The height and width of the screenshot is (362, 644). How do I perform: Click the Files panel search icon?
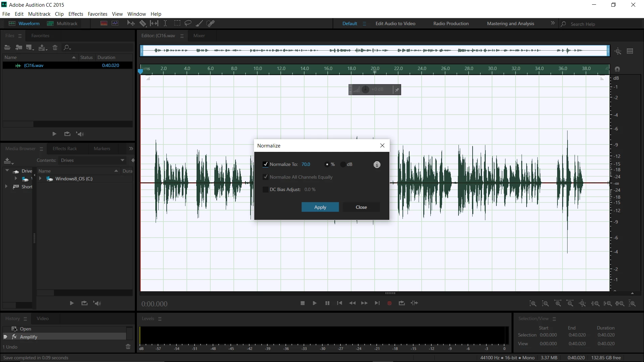(x=67, y=48)
